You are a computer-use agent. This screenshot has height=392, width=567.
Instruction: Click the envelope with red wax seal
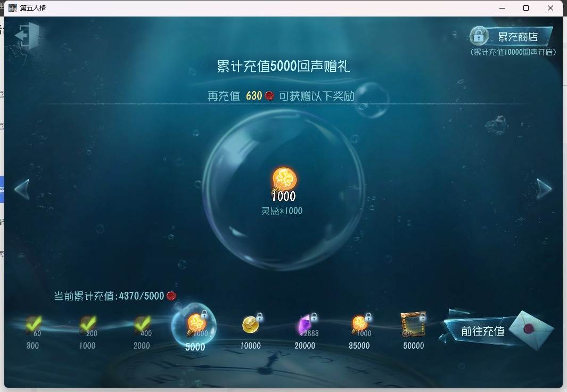(x=531, y=330)
